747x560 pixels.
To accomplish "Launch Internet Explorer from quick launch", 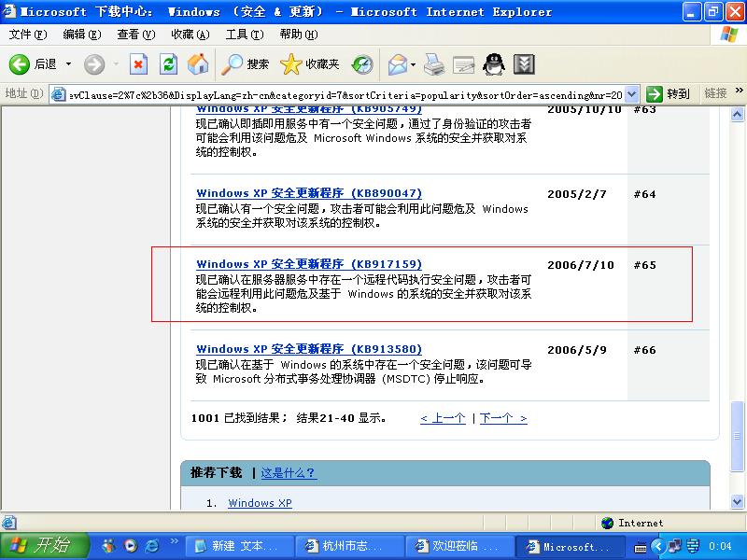I will [x=152, y=546].
